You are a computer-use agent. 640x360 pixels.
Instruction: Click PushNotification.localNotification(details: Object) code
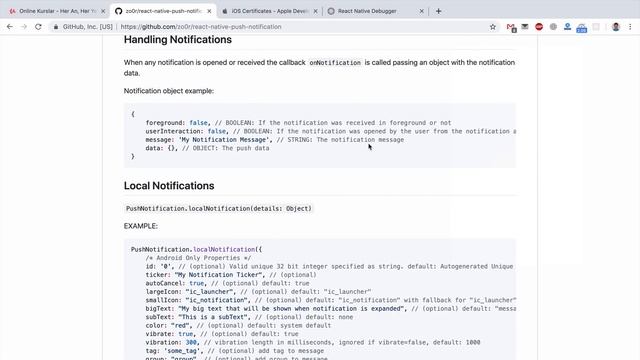(x=219, y=209)
